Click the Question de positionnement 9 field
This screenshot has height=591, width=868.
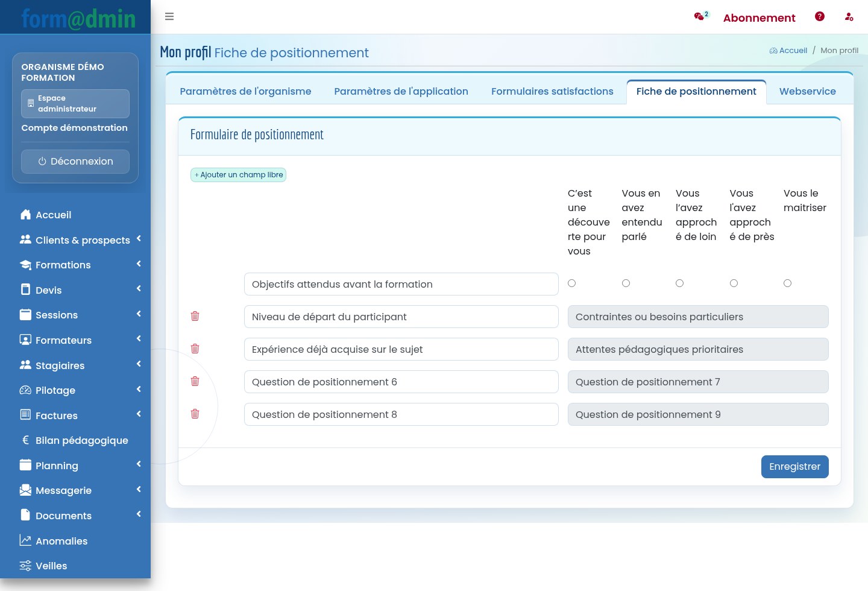[x=698, y=414]
